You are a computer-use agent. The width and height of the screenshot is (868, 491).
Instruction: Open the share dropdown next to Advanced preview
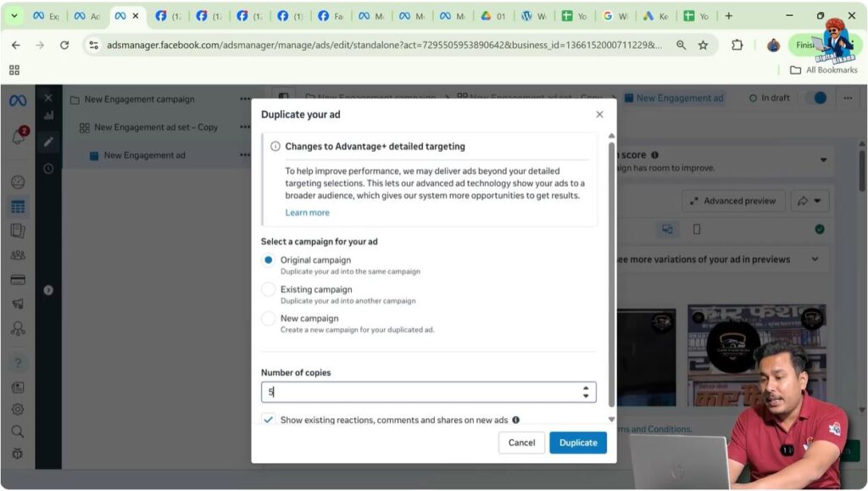tap(810, 201)
